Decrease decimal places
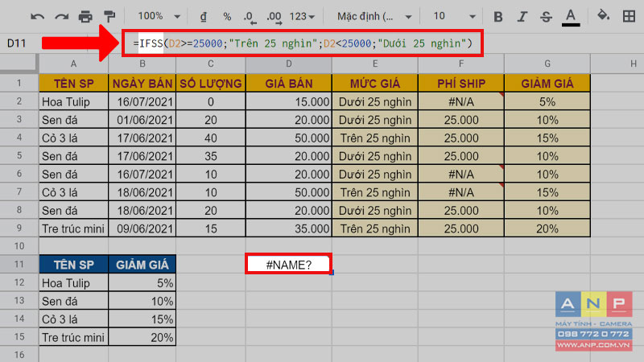644x362 pixels. 249,17
